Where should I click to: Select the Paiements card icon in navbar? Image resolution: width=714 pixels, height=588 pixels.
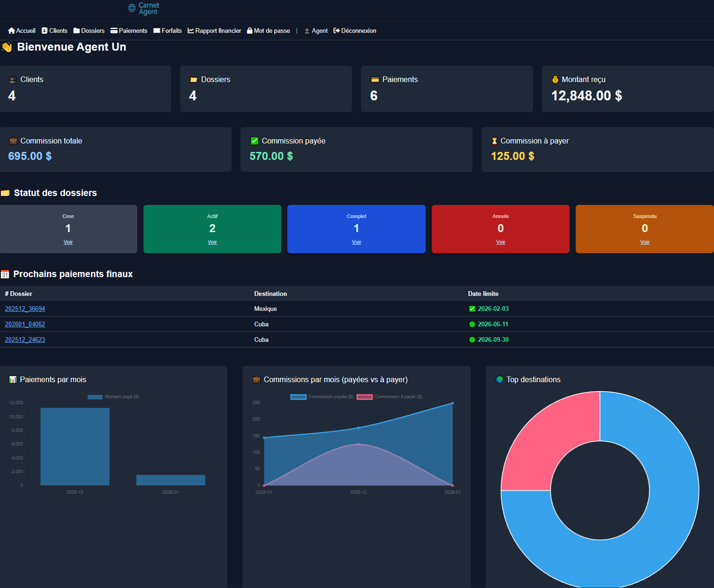pos(113,30)
